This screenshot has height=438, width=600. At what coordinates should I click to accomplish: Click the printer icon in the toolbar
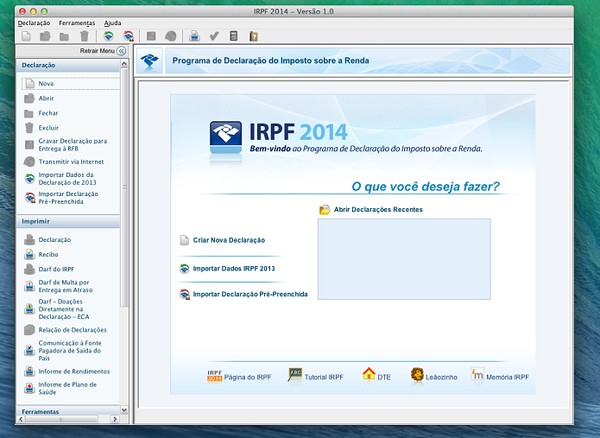195,37
